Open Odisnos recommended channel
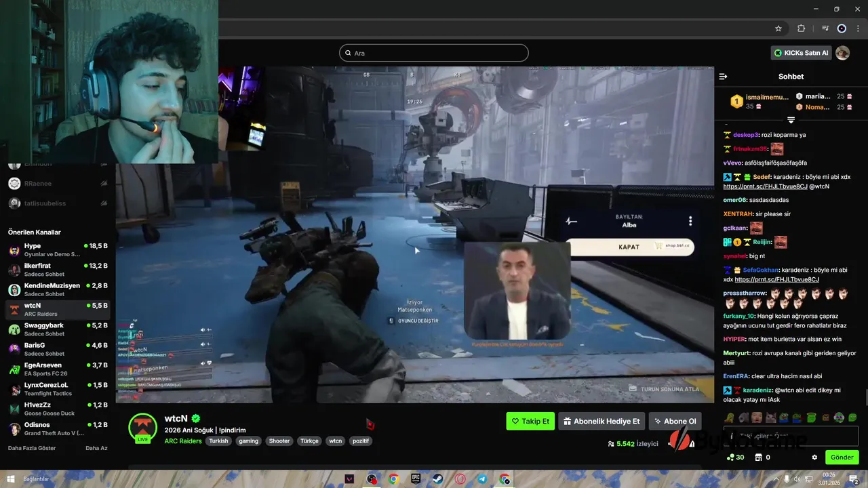 58,428
